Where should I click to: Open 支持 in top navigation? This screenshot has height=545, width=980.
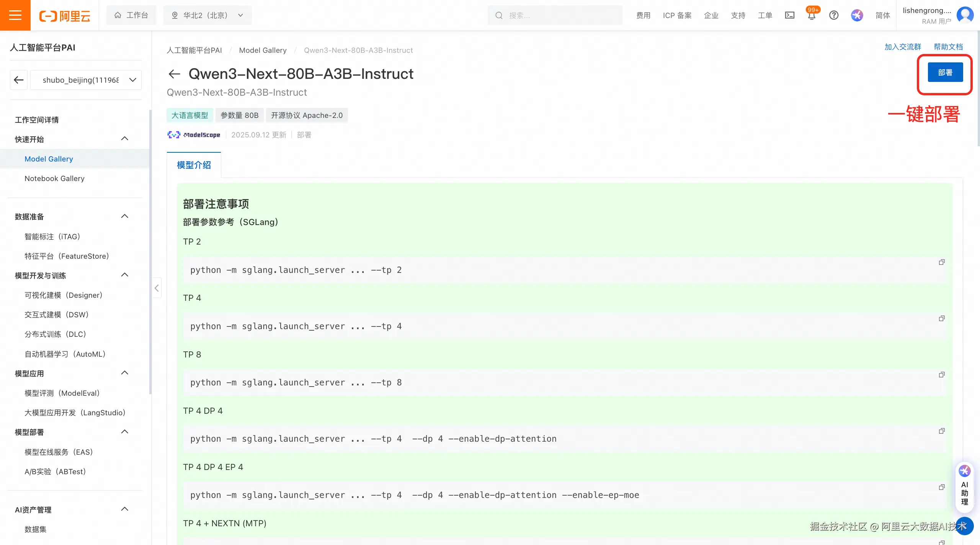[738, 15]
